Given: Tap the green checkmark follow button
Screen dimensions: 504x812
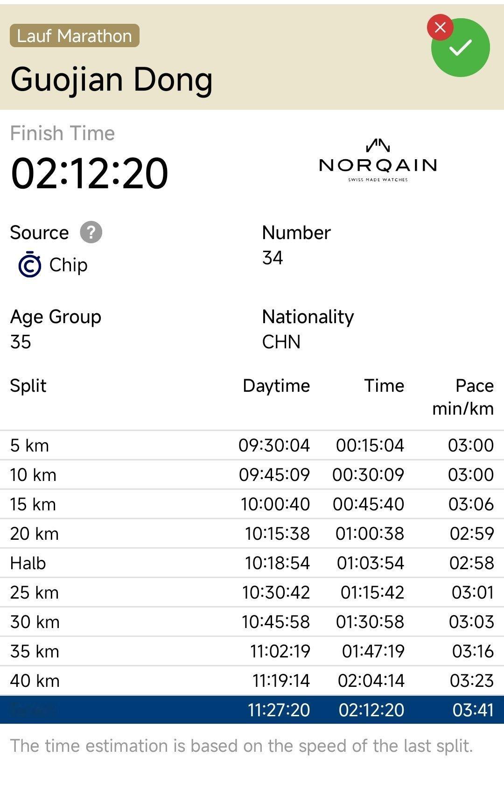Looking at the screenshot, I should [x=461, y=48].
